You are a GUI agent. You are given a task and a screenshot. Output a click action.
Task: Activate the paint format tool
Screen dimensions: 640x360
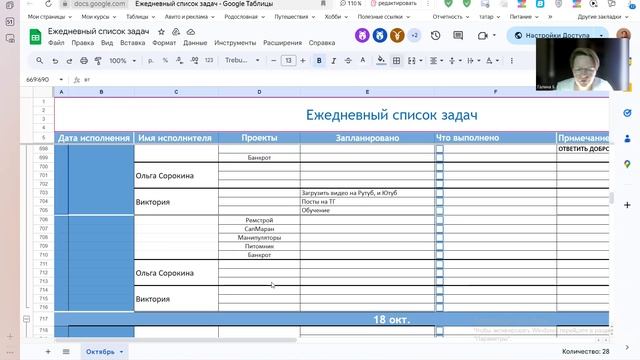click(x=98, y=61)
